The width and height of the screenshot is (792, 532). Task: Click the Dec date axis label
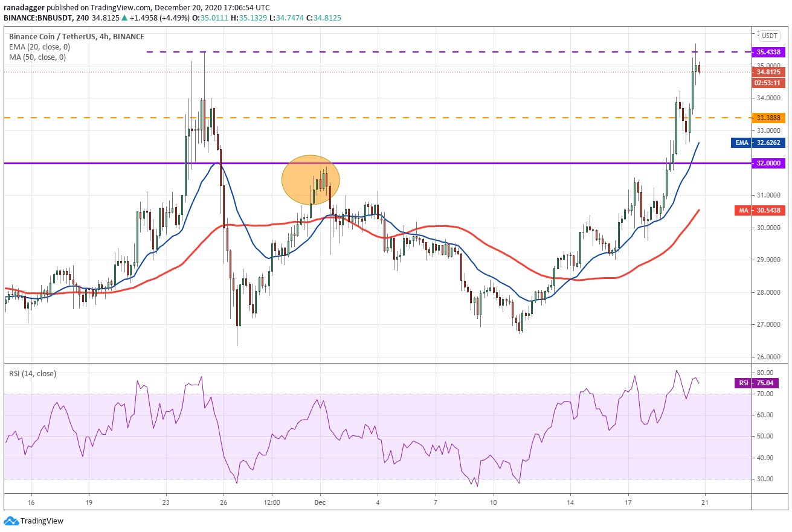pyautogui.click(x=320, y=502)
